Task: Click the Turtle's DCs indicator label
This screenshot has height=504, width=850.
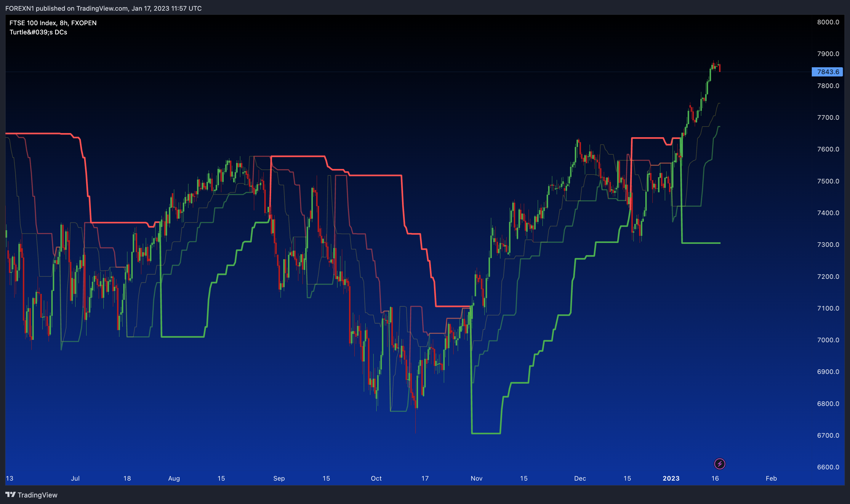Action: 39,32
